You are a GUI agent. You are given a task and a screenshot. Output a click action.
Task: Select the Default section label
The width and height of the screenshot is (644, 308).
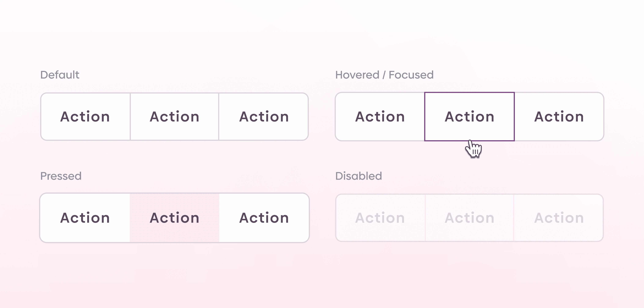pos(60,74)
